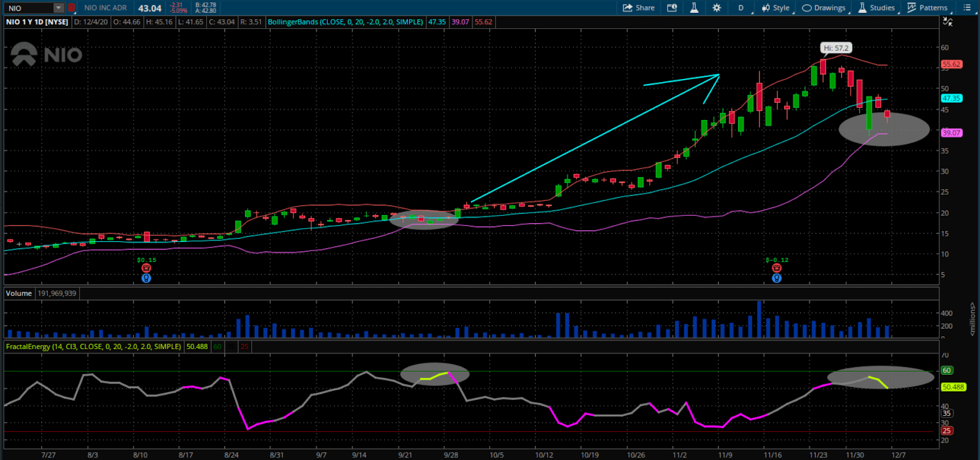Open chart settings gear icon
This screenshot has width=980, height=460.
(717, 8)
